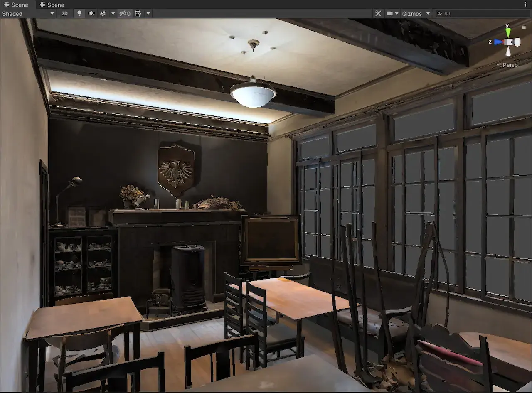Toggle scene audio with the speaker icon
The width and height of the screenshot is (532, 393).
(x=91, y=13)
